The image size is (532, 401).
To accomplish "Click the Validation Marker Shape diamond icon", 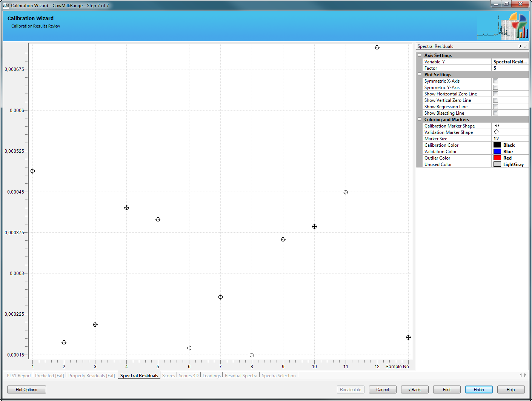I will pos(497,132).
